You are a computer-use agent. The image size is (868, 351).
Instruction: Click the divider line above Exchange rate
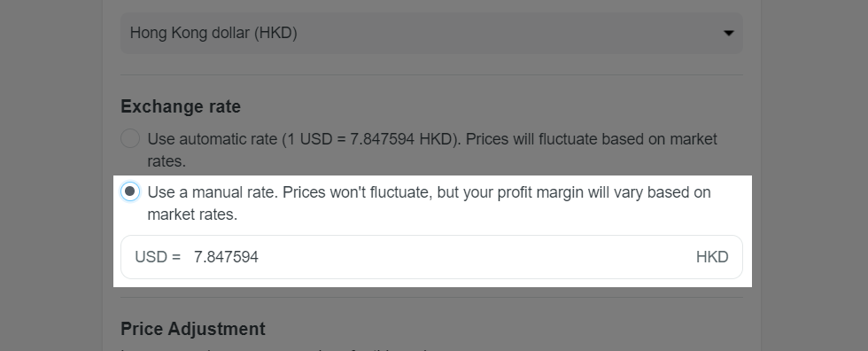coord(431,74)
